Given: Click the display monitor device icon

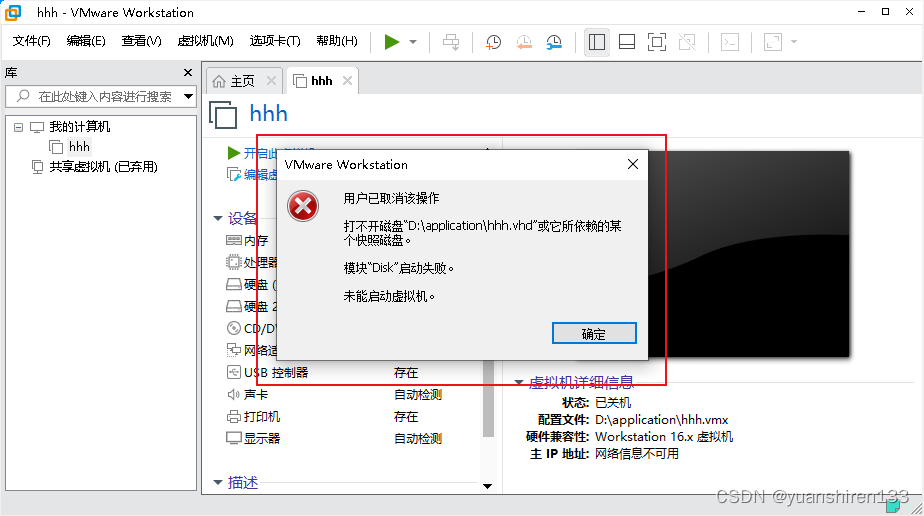Looking at the screenshot, I should point(234,438).
